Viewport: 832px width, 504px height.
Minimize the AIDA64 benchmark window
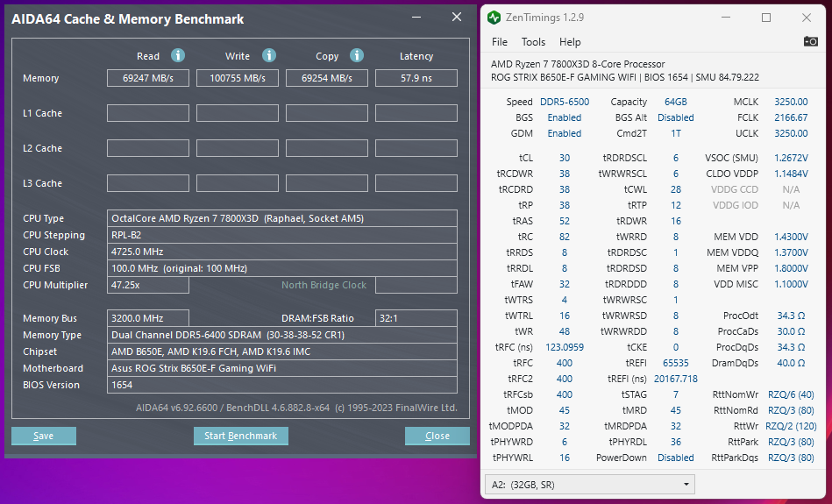click(416, 17)
